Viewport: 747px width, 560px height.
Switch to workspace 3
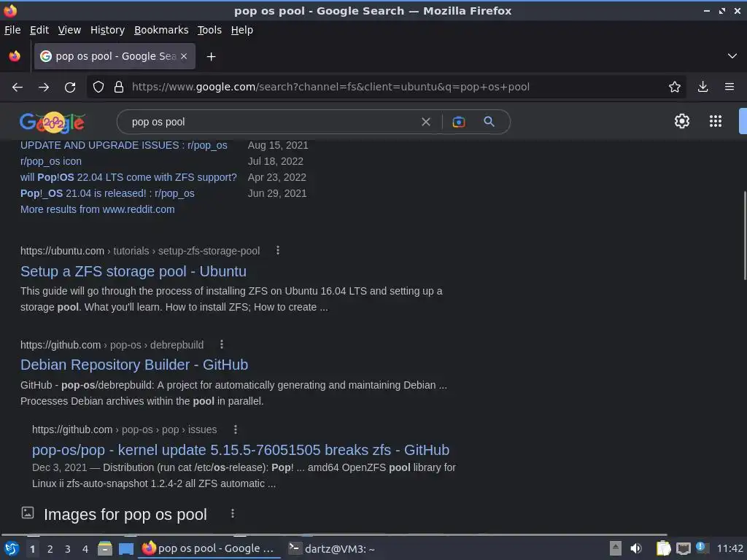(68, 549)
